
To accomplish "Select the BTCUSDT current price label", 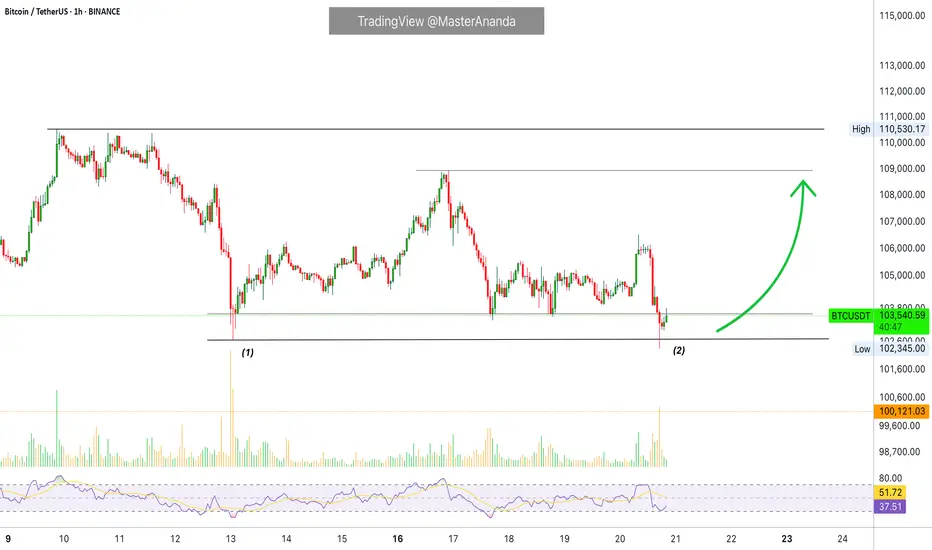I will [x=851, y=316].
